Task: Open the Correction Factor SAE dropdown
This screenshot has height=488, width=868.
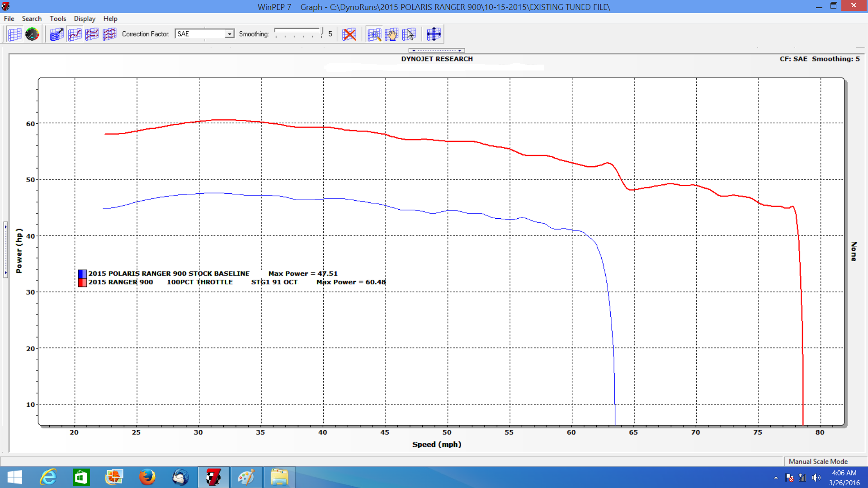Action: pyautogui.click(x=230, y=34)
